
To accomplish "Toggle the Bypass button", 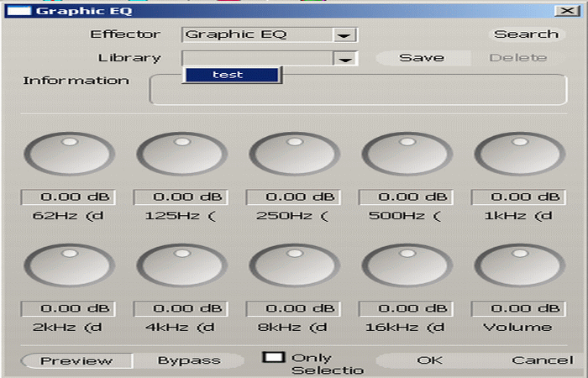I will tap(189, 360).
